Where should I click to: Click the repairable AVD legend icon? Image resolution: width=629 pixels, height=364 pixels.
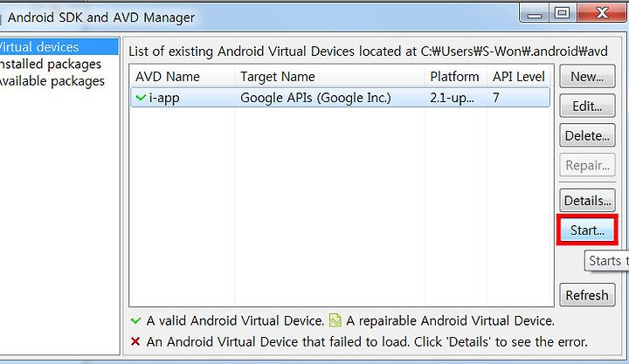335,320
